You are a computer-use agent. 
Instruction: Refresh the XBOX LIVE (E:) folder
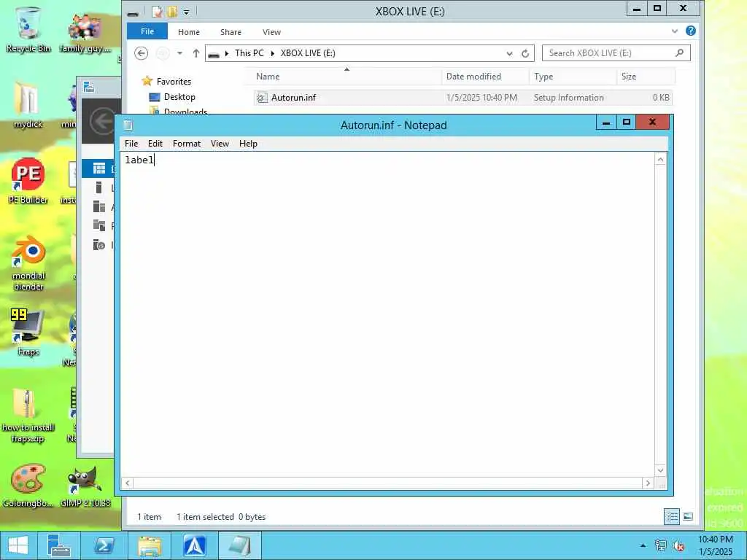525,53
